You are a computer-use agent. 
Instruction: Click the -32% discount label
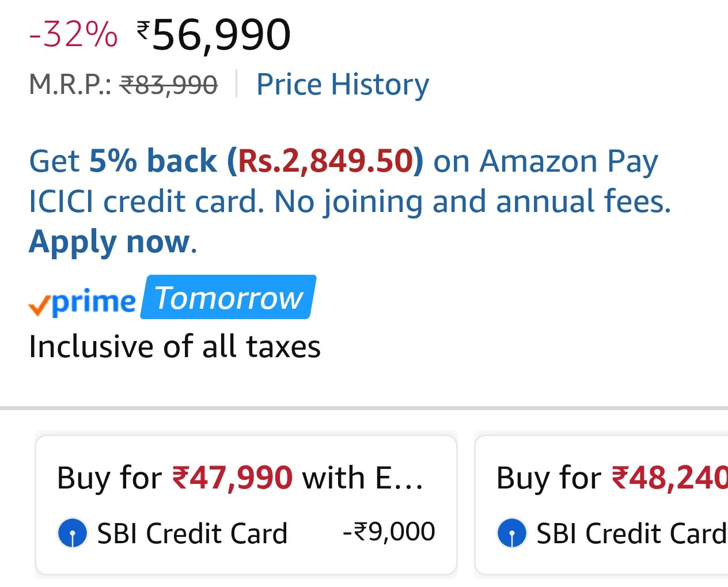pyautogui.click(x=73, y=35)
